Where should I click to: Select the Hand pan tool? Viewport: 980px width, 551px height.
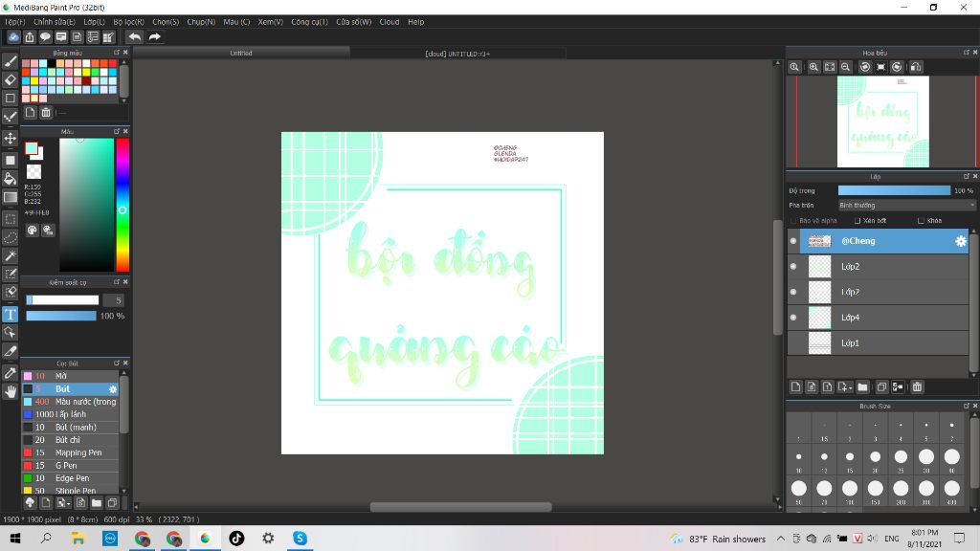pos(10,391)
